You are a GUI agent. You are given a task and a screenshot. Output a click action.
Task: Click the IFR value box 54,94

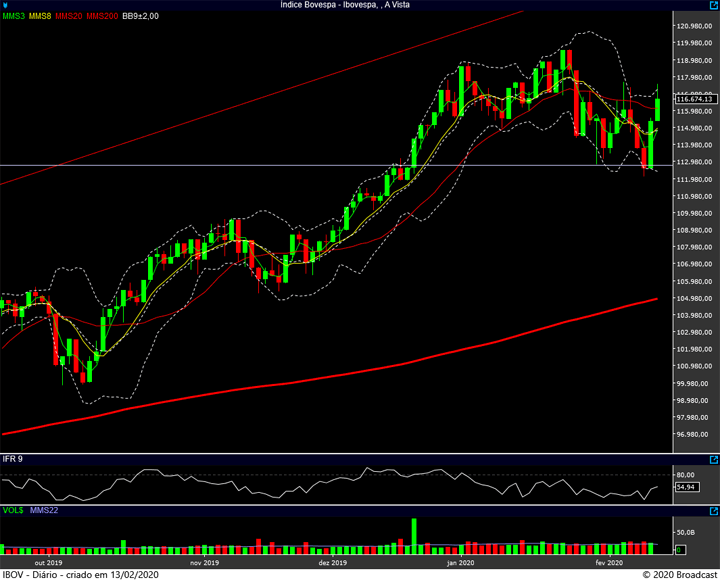click(687, 486)
